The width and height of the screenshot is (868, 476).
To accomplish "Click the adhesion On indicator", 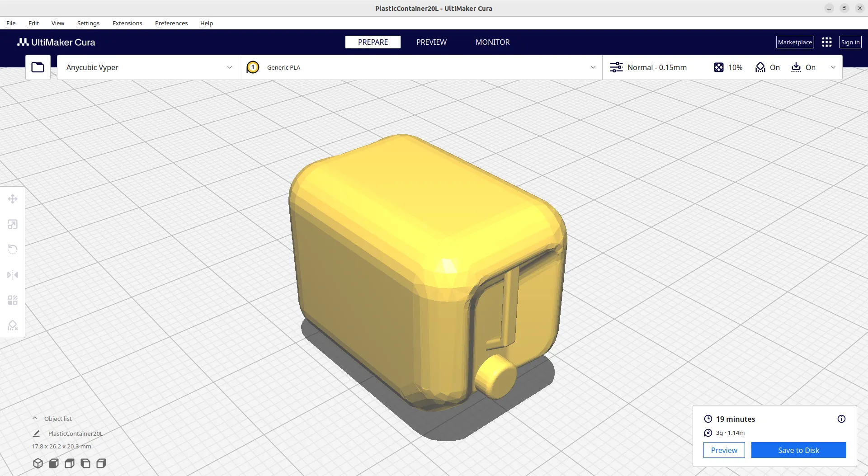I will point(803,67).
